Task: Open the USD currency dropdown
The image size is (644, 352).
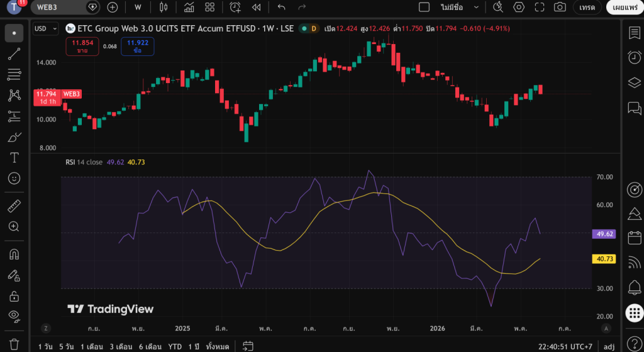Action: 45,29
